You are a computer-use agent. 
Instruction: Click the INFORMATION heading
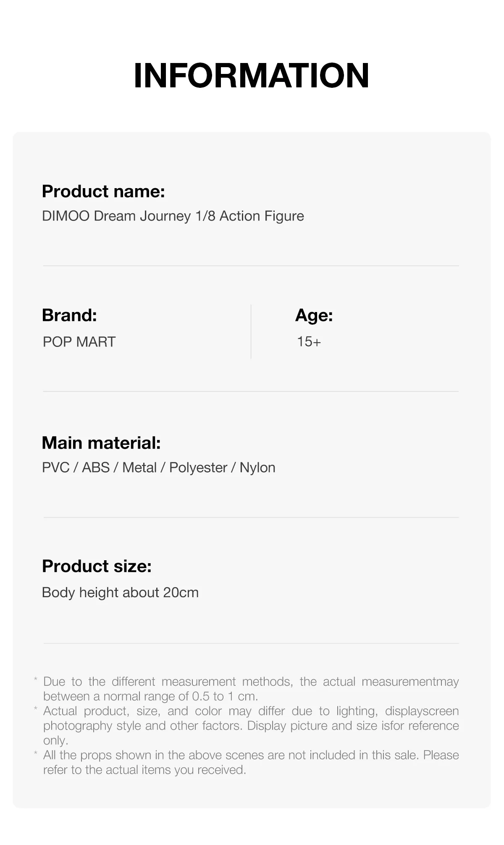point(251,76)
